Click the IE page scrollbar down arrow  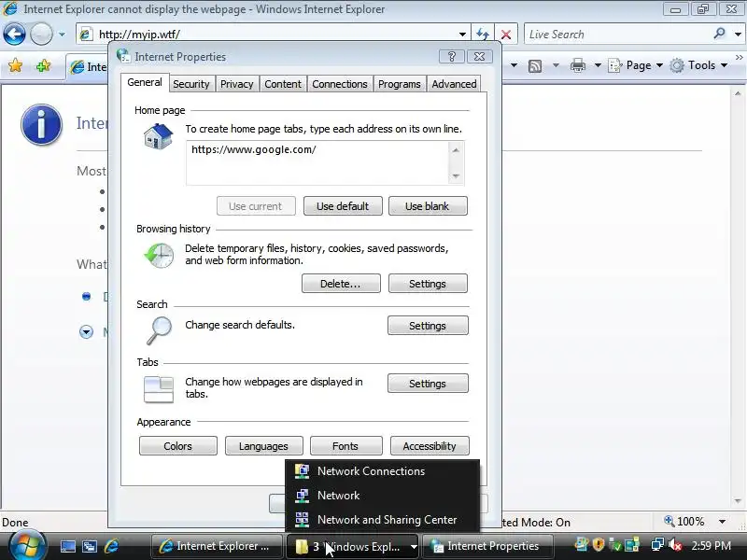(738, 501)
